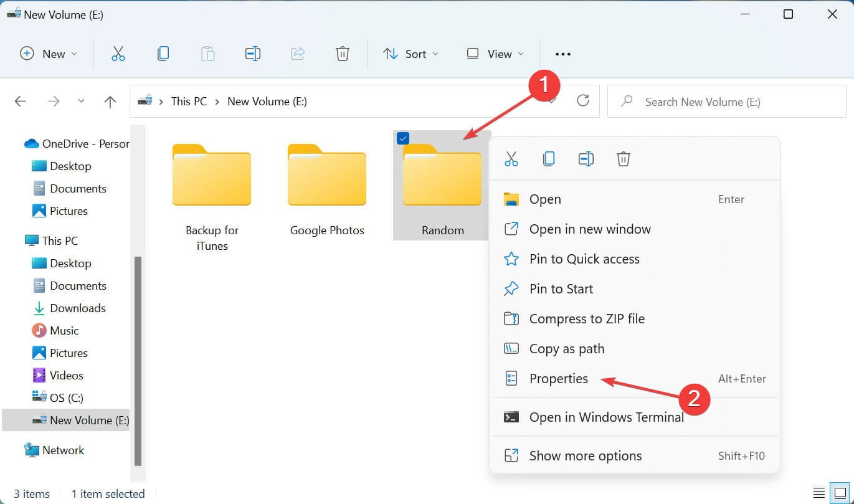Open the OS (C:) drive

(x=57, y=398)
